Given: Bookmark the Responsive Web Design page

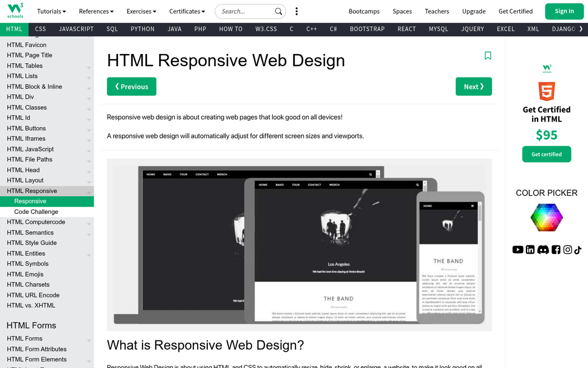Looking at the screenshot, I should pos(488,56).
